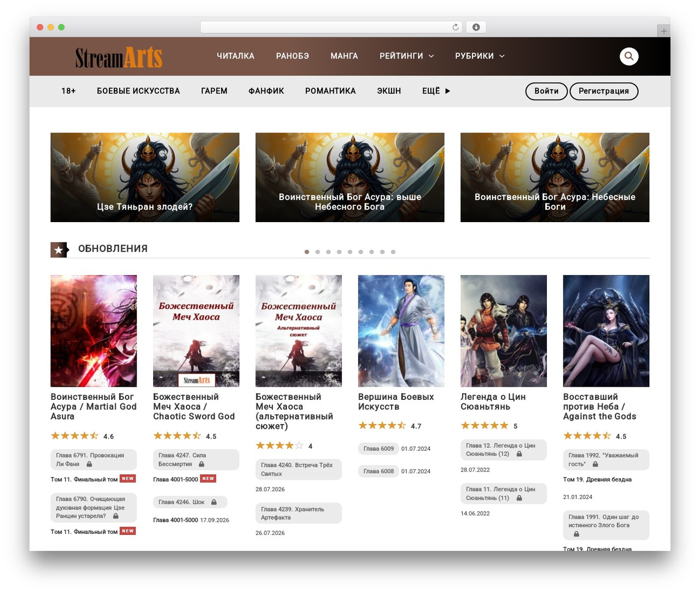Open the search magnifier icon
The image size is (700, 593).
coord(629,56)
